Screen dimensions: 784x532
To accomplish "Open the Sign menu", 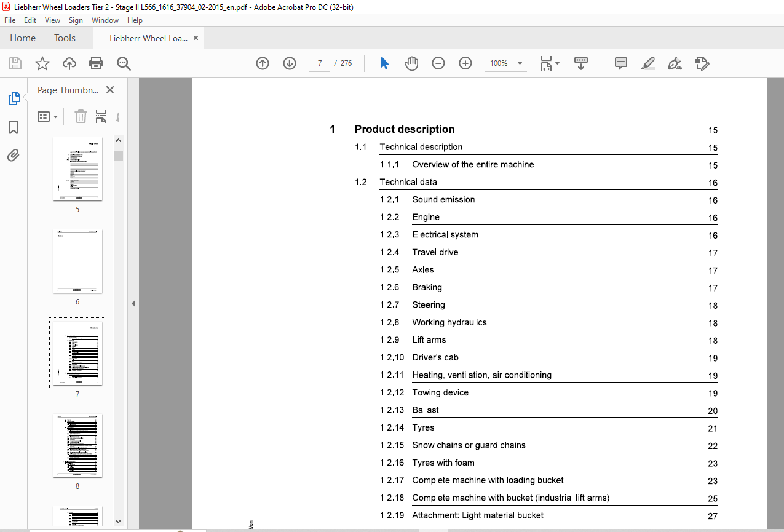I will pos(76,20).
